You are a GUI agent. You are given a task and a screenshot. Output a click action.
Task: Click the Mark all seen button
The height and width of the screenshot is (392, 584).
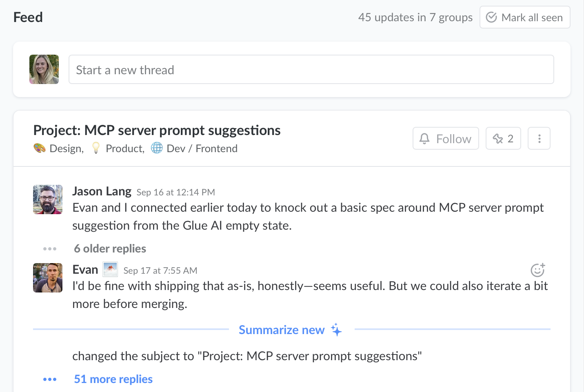click(524, 18)
